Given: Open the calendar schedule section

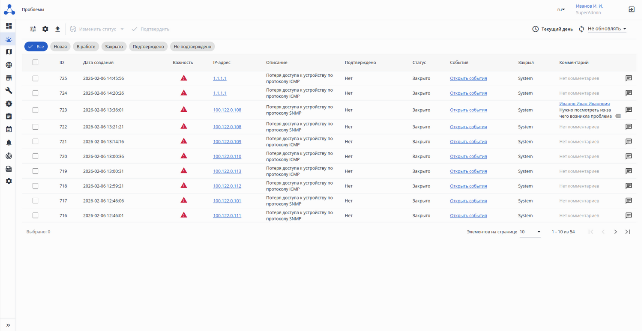Looking at the screenshot, I should point(9,129).
